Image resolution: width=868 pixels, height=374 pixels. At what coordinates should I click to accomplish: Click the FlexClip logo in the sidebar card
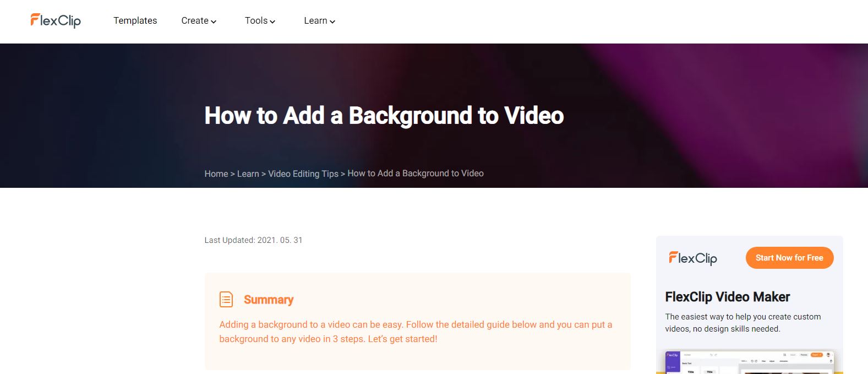[693, 258]
